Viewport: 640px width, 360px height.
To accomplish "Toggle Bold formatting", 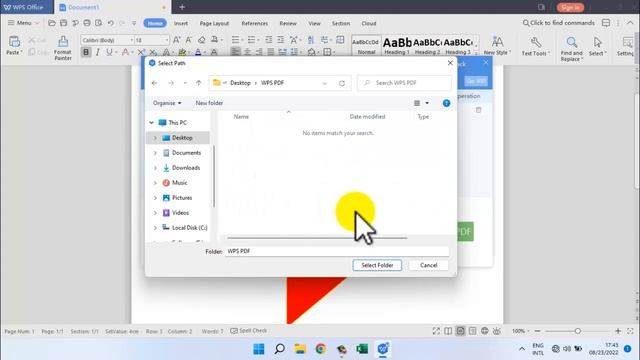I will click(x=86, y=52).
